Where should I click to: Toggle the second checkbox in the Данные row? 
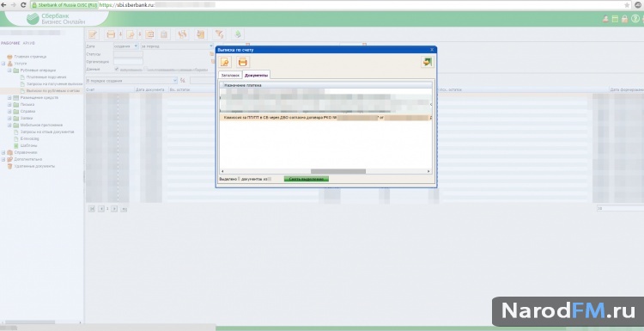(x=146, y=69)
